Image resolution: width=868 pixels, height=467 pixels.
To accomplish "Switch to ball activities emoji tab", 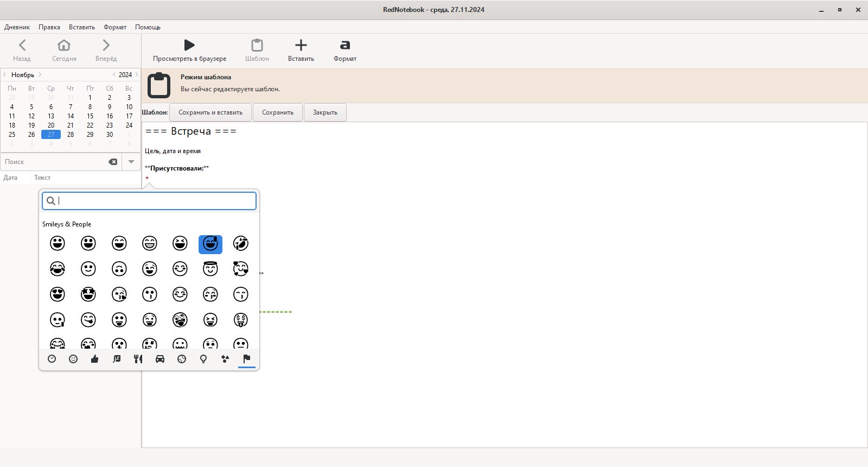I will point(182,359).
